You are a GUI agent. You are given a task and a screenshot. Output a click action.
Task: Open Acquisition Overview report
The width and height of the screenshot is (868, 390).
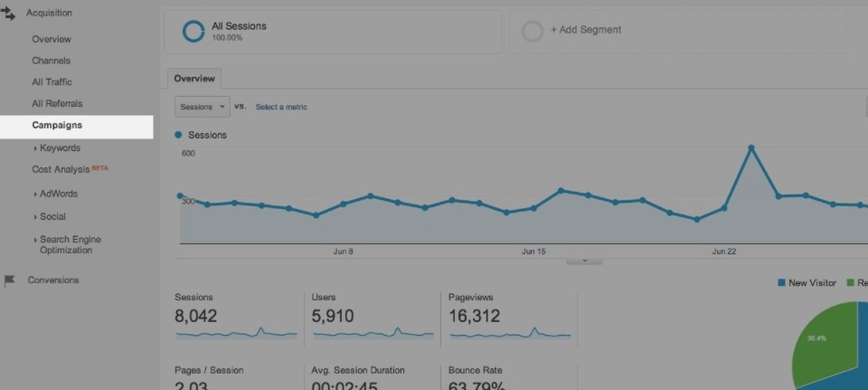[52, 39]
